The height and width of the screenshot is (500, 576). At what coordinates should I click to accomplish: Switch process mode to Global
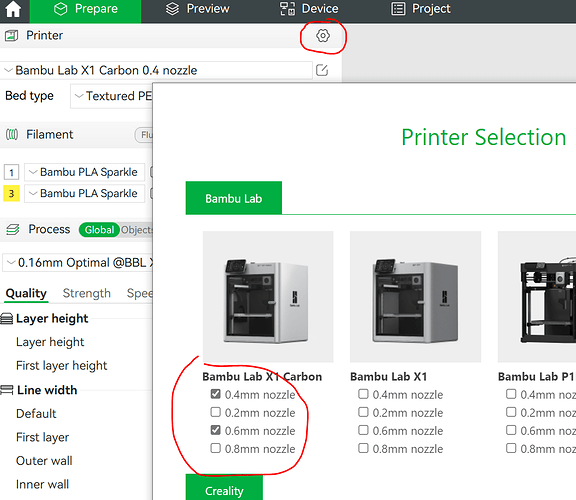point(99,230)
